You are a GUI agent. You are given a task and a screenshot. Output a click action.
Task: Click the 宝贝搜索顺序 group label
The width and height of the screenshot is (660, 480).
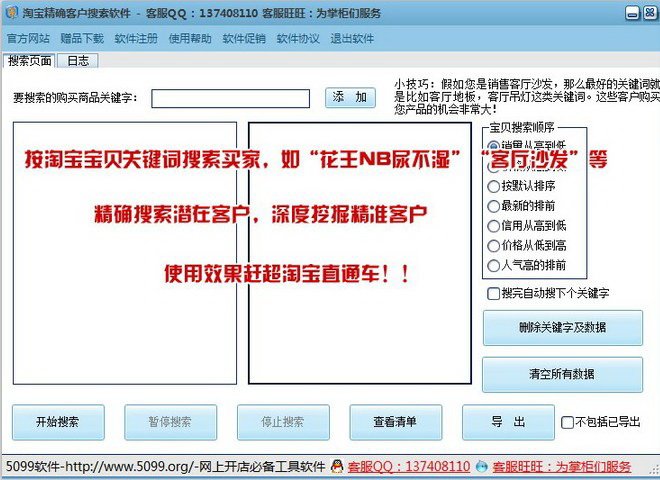(522, 127)
